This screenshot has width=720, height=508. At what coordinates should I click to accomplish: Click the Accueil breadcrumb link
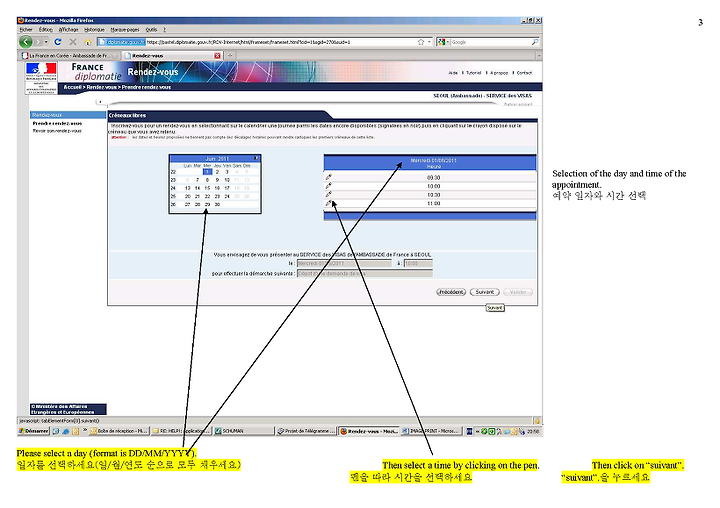pos(73,87)
